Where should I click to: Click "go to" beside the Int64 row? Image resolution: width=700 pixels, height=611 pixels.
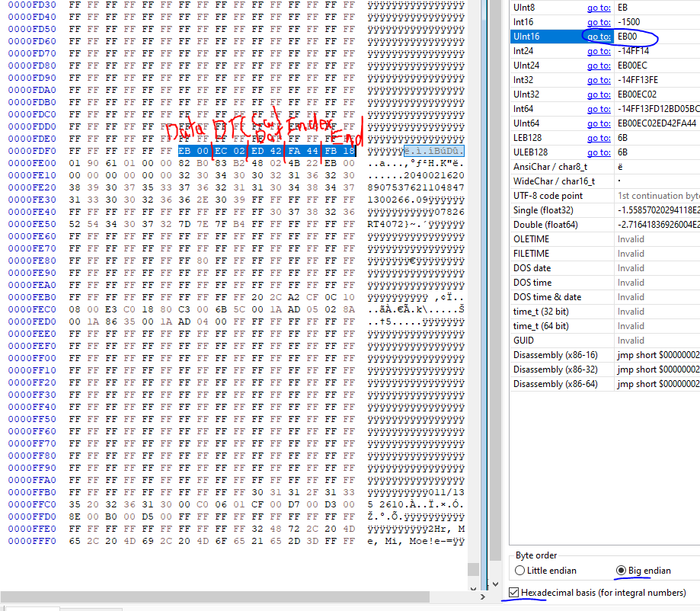tap(599, 109)
